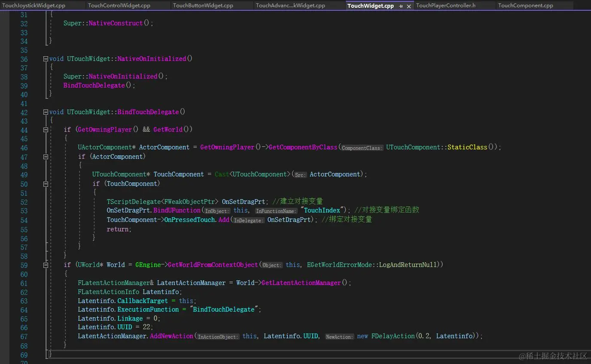Switch to TouchJoystickWidget.cpp tab

(33, 6)
